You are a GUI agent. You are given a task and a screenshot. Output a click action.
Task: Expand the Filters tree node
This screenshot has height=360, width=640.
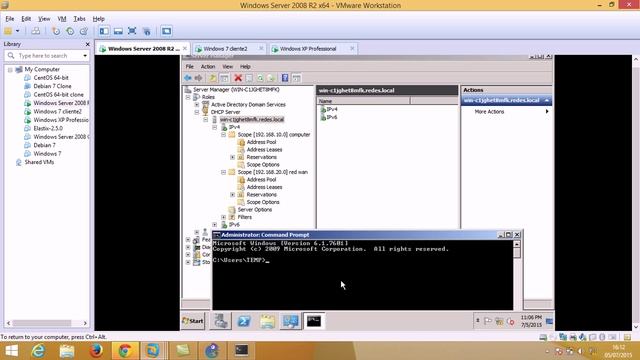click(224, 217)
